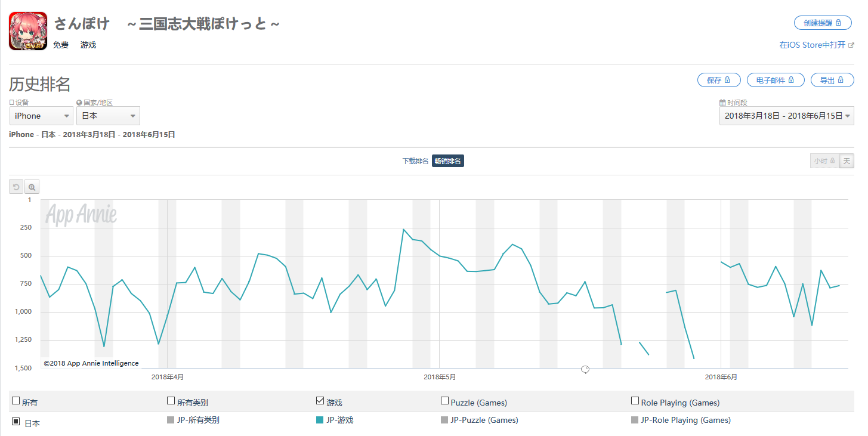
Task: Open the 在iOS Store中打开 link
Action: (812, 45)
